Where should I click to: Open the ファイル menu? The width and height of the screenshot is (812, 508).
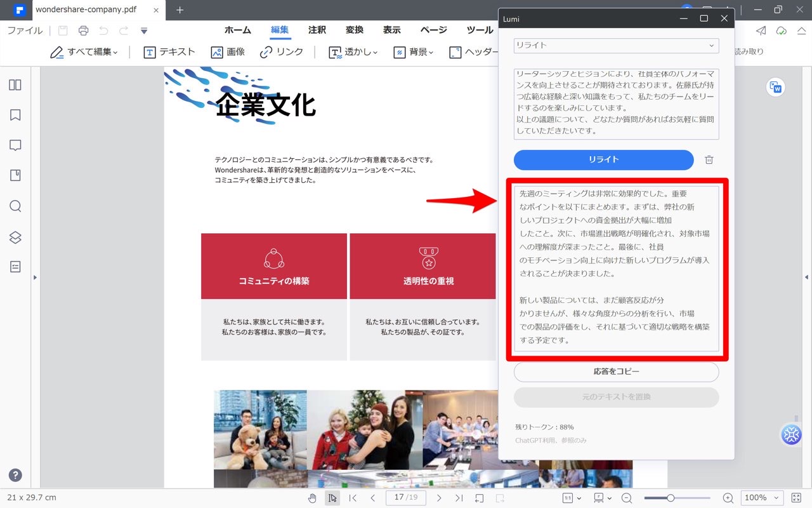24,30
